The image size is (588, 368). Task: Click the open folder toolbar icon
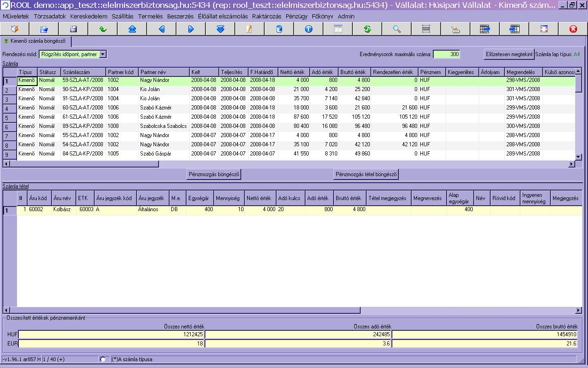tap(44, 29)
